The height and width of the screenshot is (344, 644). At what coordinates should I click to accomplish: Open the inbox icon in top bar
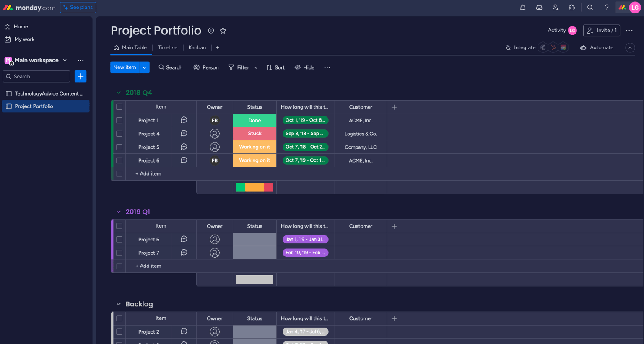[539, 7]
